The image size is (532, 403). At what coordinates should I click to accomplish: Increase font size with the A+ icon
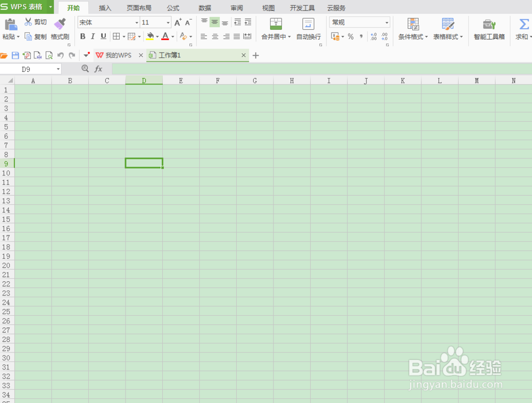(178, 22)
